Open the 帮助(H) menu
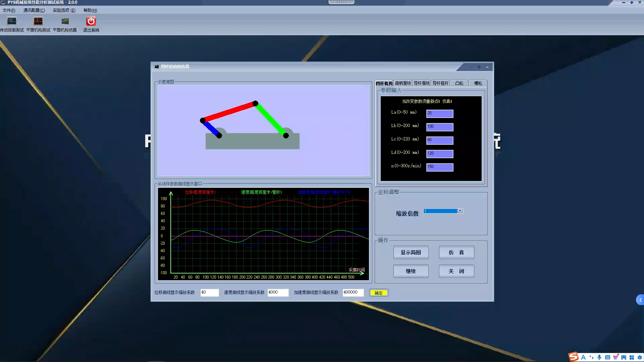This screenshot has height=362, width=644. [x=90, y=10]
